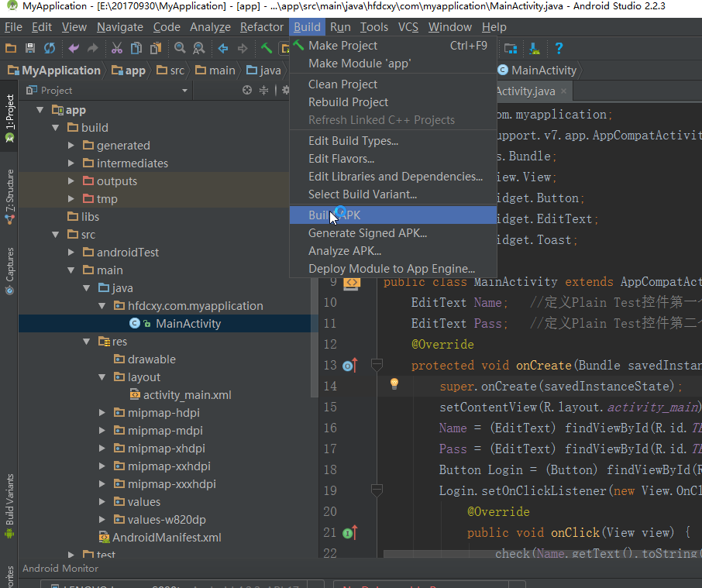
Task: Click the Save All toolbar icon
Action: 30,48
